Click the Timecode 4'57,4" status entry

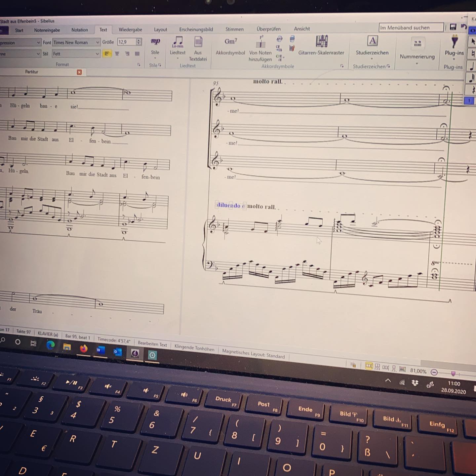[114, 340]
